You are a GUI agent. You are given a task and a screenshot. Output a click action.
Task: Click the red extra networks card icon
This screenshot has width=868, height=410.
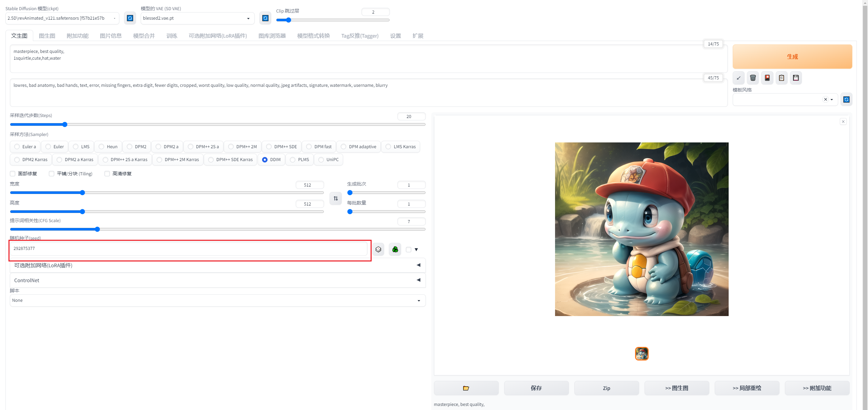pos(767,78)
